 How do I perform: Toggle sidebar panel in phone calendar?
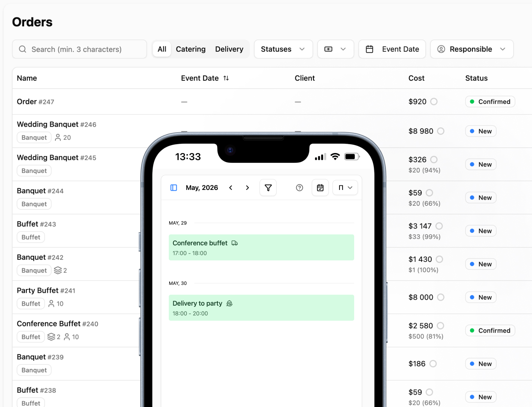(x=174, y=188)
